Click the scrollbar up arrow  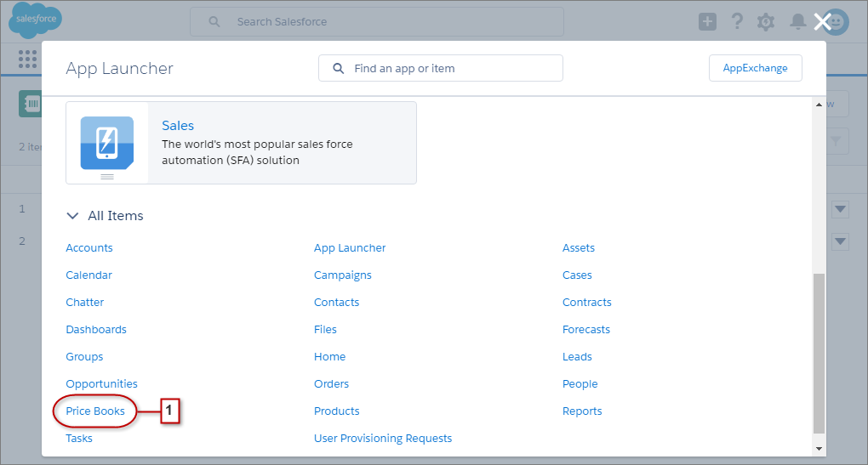(819, 105)
